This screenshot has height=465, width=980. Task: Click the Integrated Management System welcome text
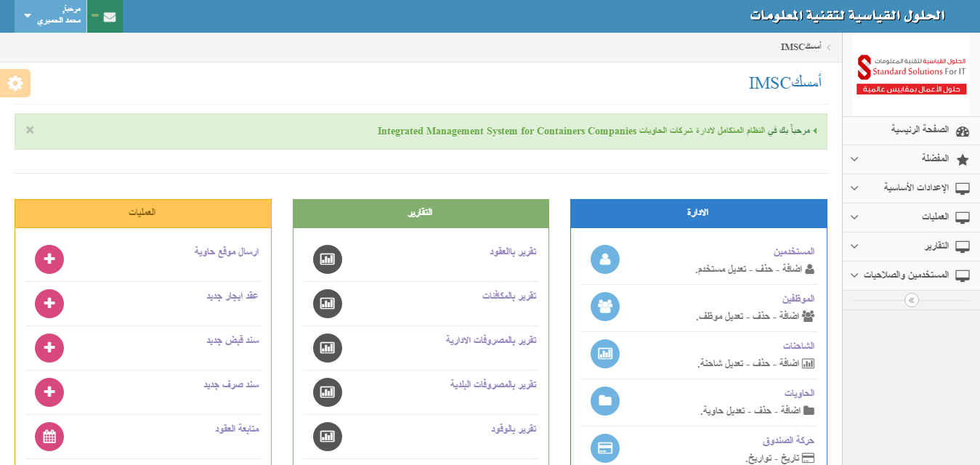[507, 132]
